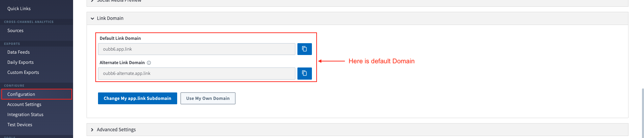
Task: Click the Default Link Domain text field
Action: (x=196, y=49)
